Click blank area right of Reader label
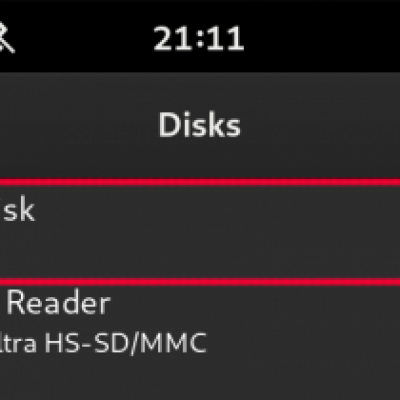 pyautogui.click(x=255, y=302)
